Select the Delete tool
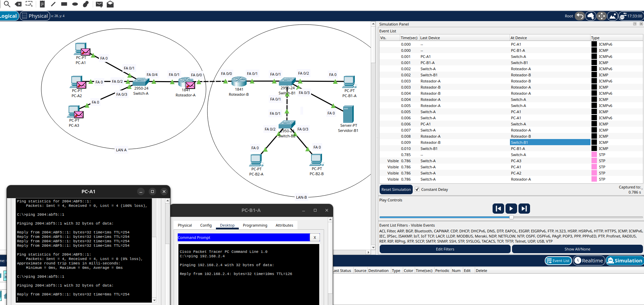 (18, 4)
